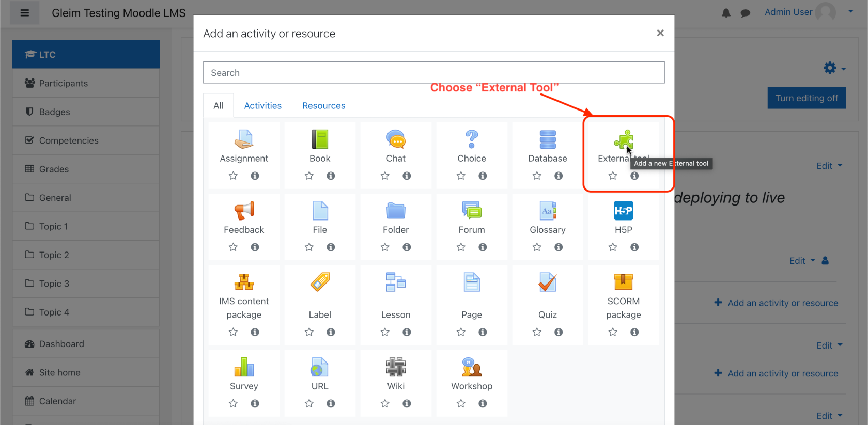Select the External tool puzzle icon
868x425 pixels.
pos(624,139)
